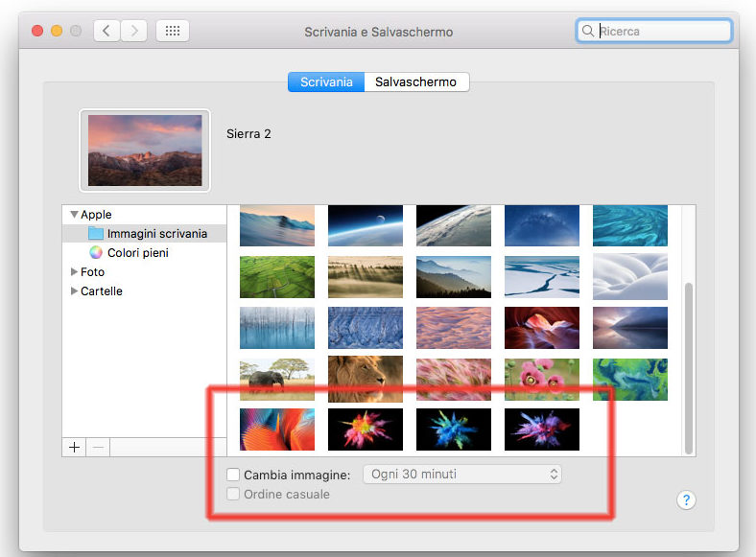Select Immagini scrivania in the sidebar
The width and height of the screenshot is (756, 557).
[144, 234]
